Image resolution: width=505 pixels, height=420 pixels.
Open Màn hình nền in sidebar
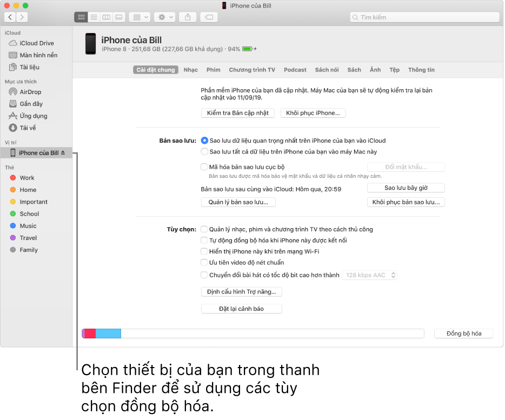click(x=33, y=55)
